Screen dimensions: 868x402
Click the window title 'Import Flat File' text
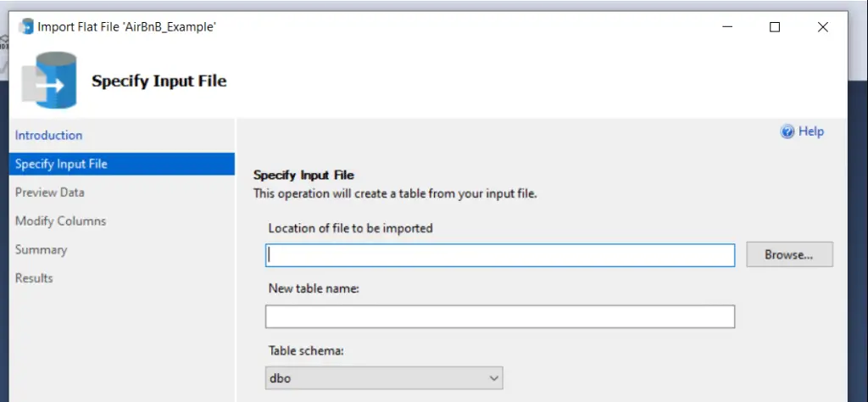point(127,26)
